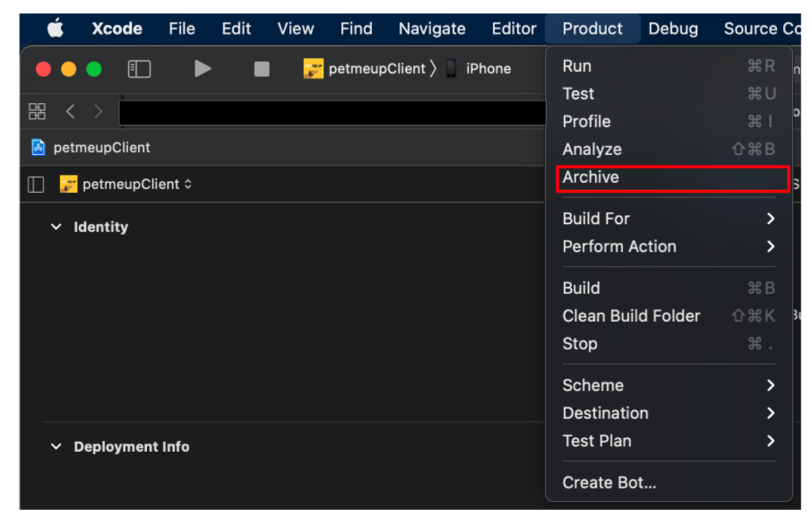Screen dimensions: 812x527
Task: Open the File menu
Action: pos(182,29)
